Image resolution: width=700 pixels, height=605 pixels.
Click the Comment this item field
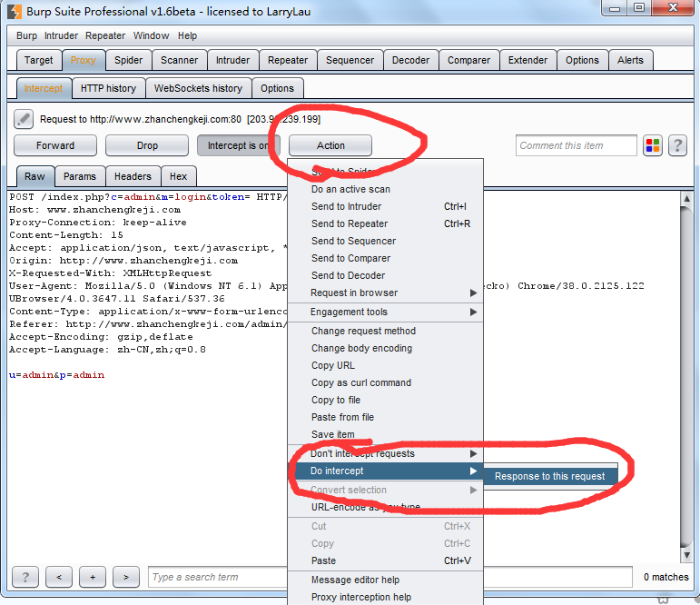577,145
